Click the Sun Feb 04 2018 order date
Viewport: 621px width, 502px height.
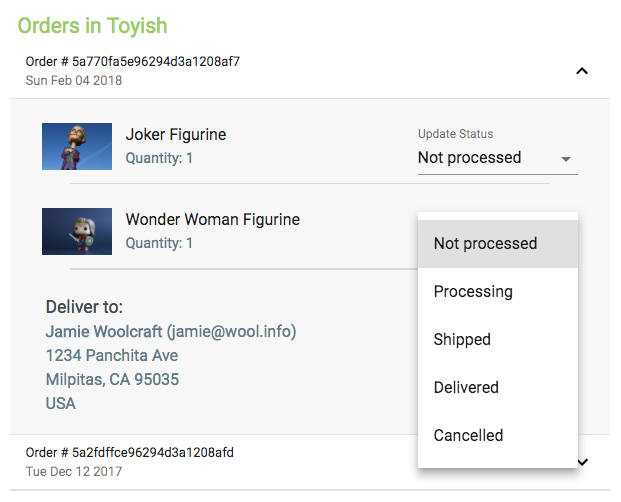(74, 80)
